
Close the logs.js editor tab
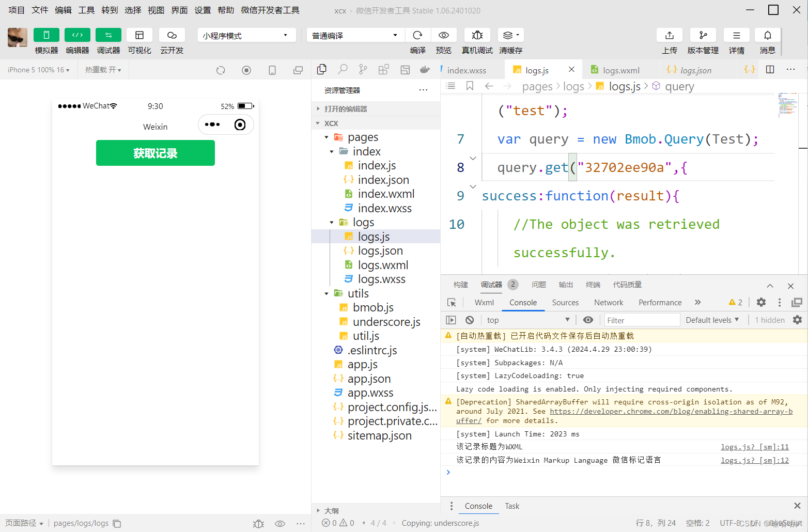571,69
